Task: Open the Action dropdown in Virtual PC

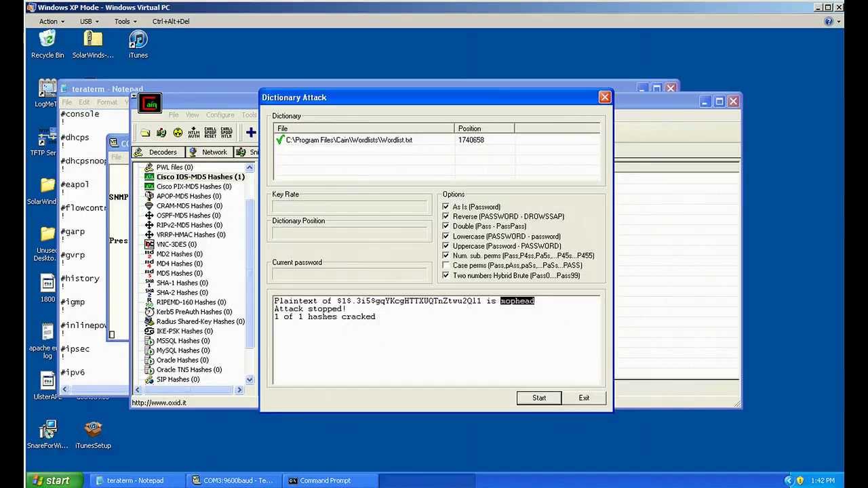Action: pos(52,21)
